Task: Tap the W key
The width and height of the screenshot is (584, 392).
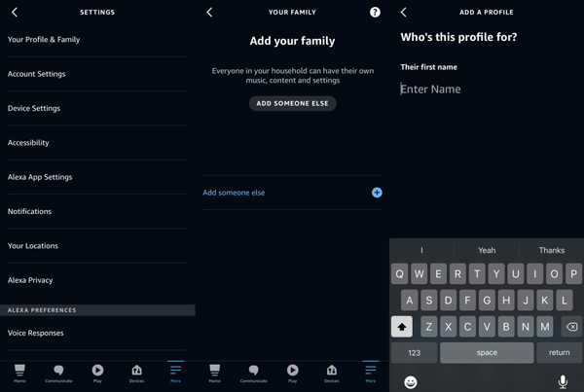Action: coord(419,274)
